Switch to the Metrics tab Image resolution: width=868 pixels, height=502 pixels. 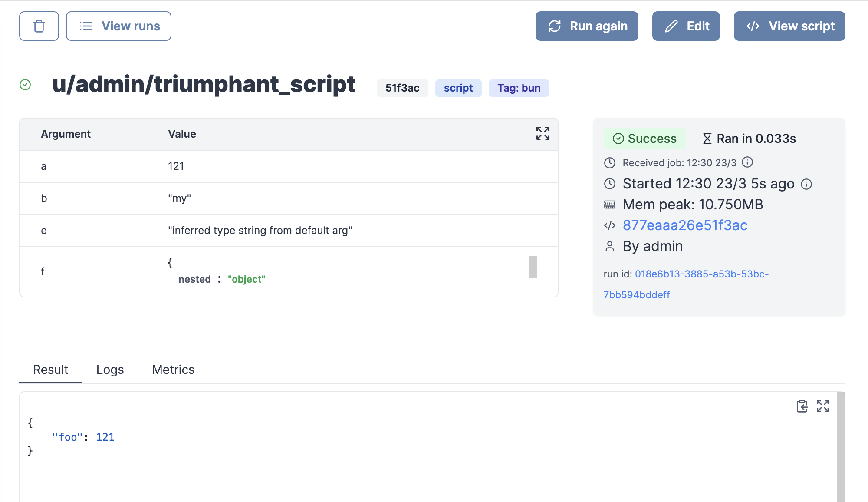point(173,370)
